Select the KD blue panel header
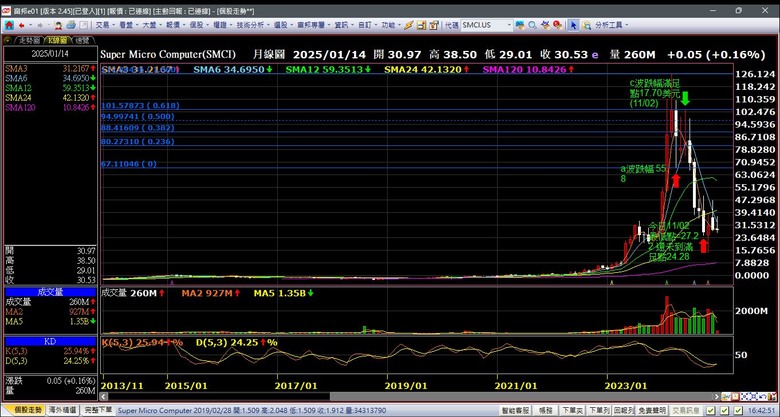Screen dimensions: 780x417 click(x=50, y=341)
